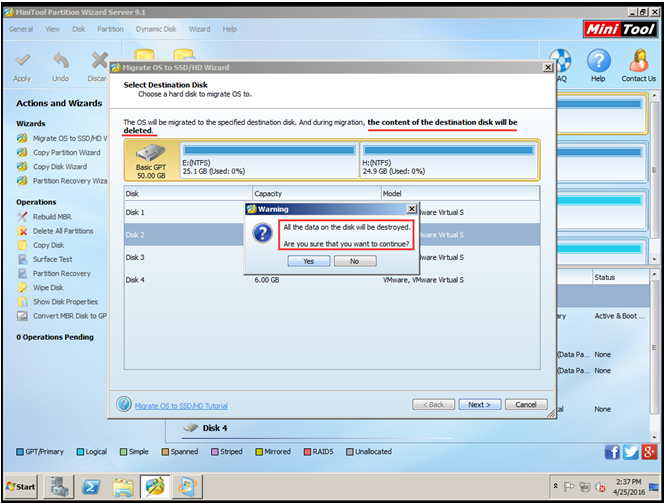This screenshot has width=665, height=504.
Task: Open the Twitter share icon
Action: pyautogui.click(x=631, y=452)
